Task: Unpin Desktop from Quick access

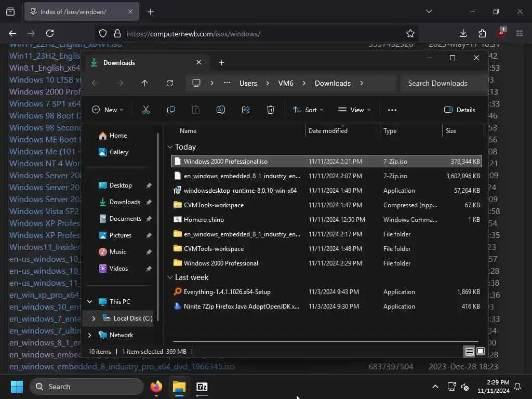Action: click(149, 185)
